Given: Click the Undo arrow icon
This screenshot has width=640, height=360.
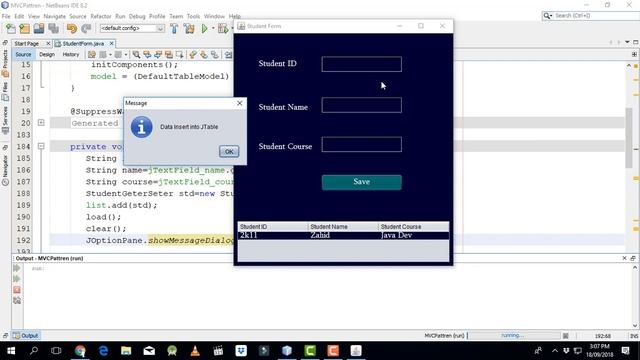Looking at the screenshot, I should [x=72, y=28].
